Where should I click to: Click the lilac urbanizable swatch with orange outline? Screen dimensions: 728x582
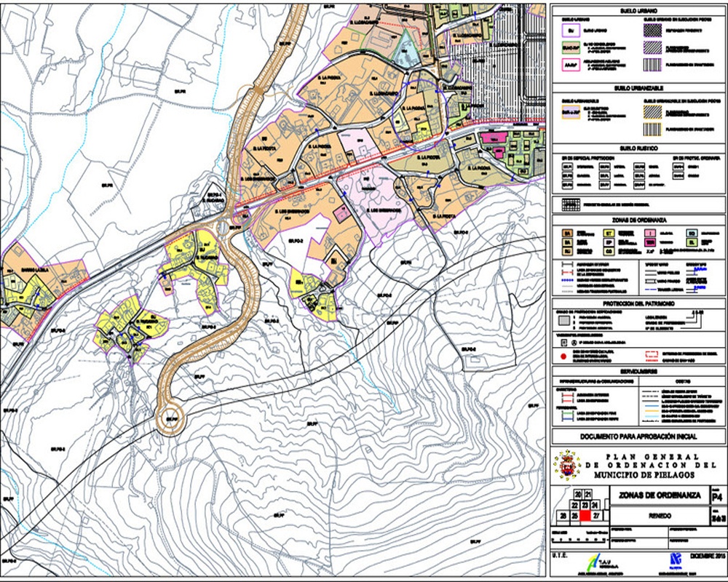571,112
